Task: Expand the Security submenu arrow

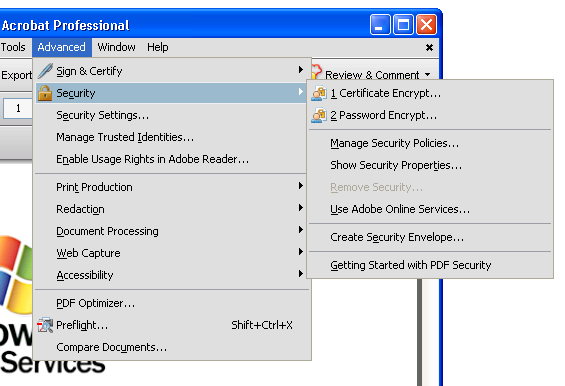Action: [x=301, y=92]
